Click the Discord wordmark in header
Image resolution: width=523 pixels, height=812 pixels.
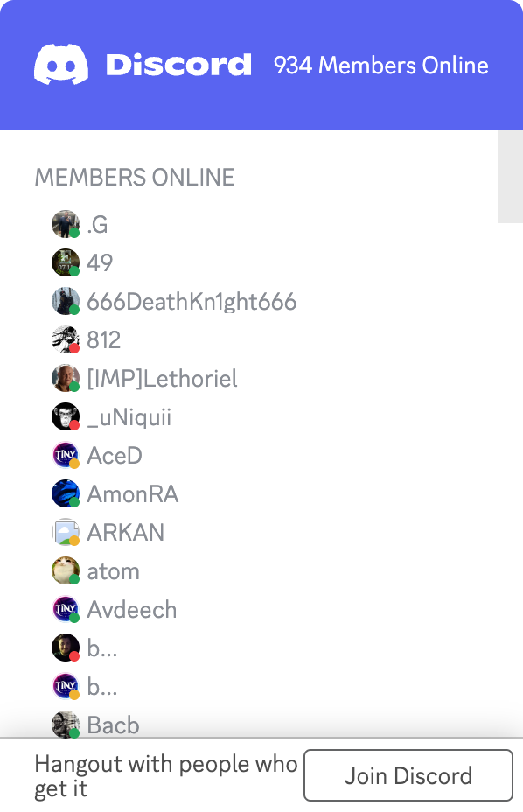pyautogui.click(x=178, y=65)
